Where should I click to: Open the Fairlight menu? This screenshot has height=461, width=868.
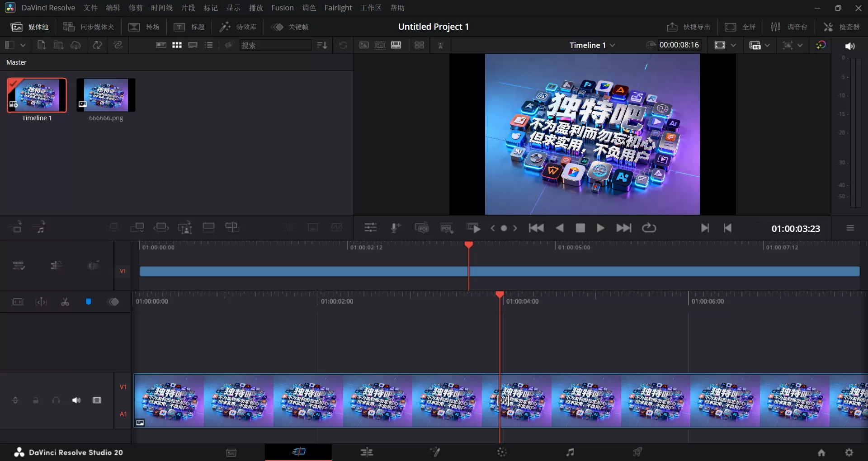(x=338, y=8)
